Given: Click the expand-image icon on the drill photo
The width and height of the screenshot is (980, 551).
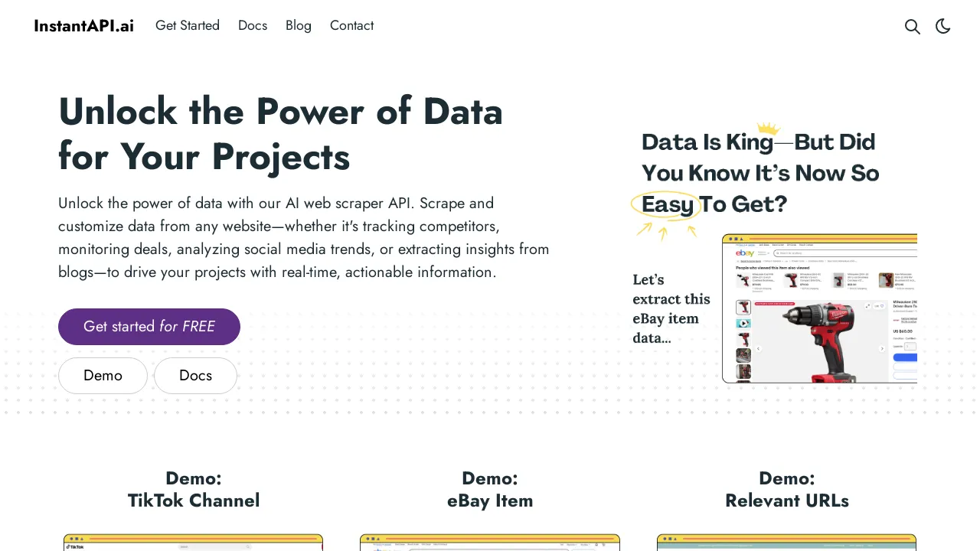Looking at the screenshot, I should (x=868, y=305).
